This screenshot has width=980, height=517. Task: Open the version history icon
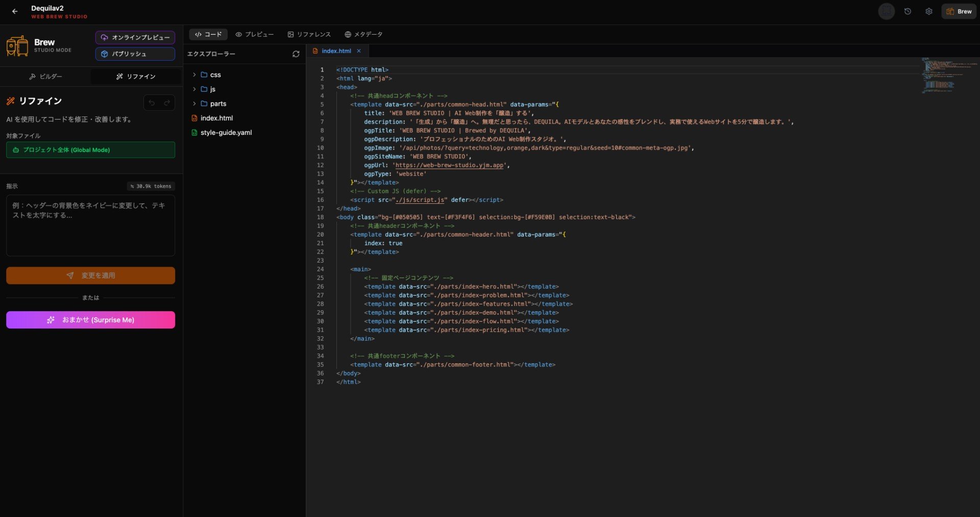click(x=908, y=11)
